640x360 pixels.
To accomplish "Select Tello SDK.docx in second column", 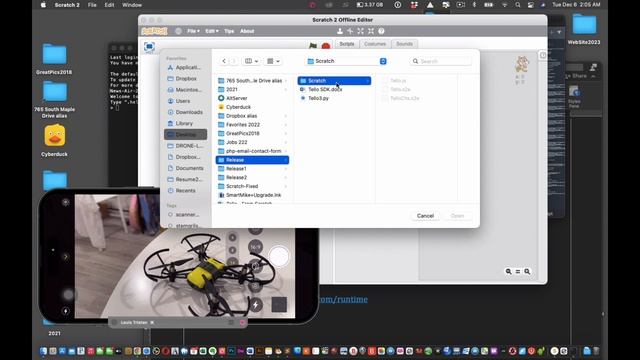I will pyautogui.click(x=334, y=89).
